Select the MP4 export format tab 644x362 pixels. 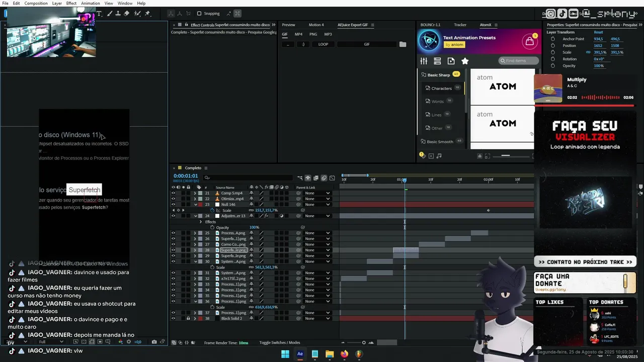[298, 34]
